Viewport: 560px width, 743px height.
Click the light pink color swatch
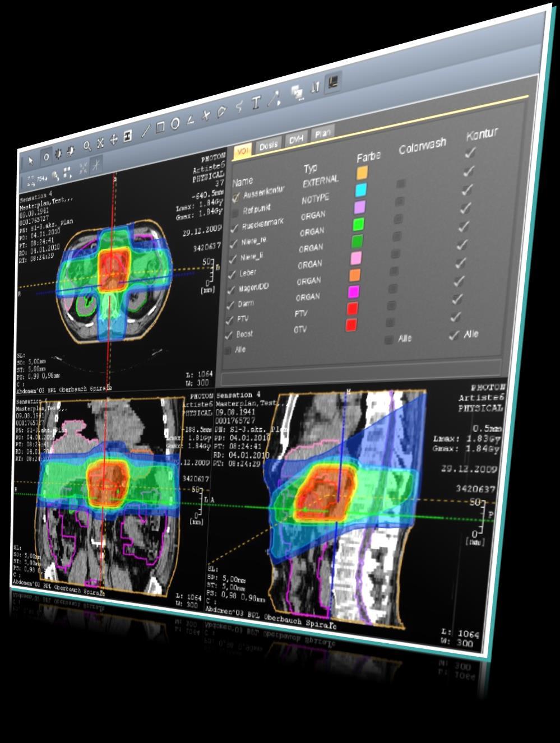point(355,258)
